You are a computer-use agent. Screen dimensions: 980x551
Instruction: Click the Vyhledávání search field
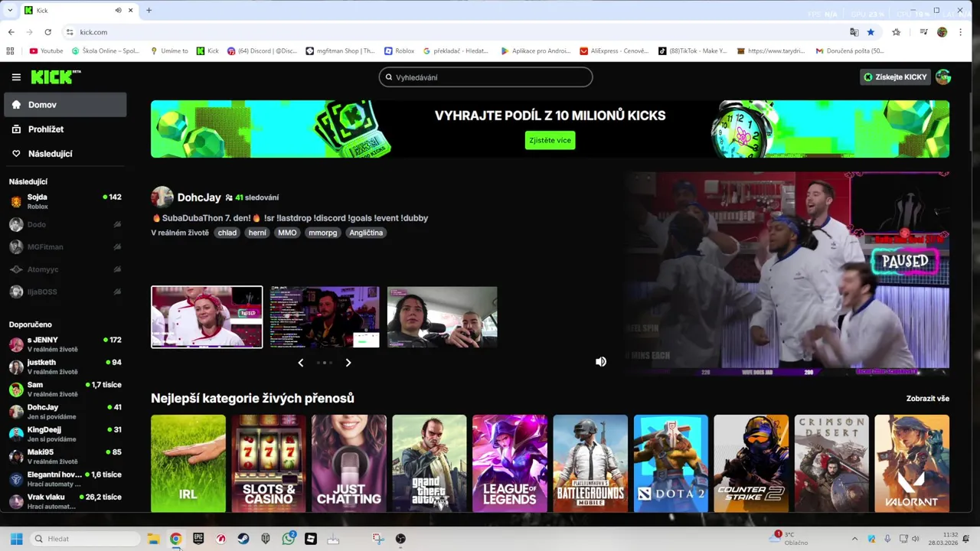pos(485,77)
